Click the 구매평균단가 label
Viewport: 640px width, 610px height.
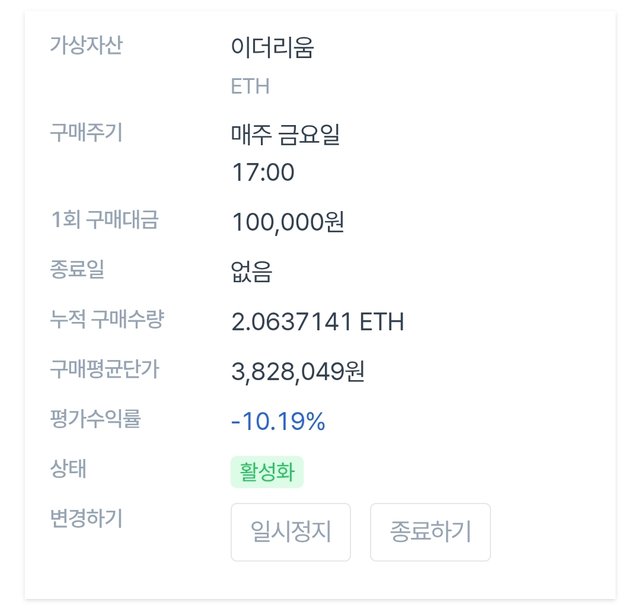(104, 369)
